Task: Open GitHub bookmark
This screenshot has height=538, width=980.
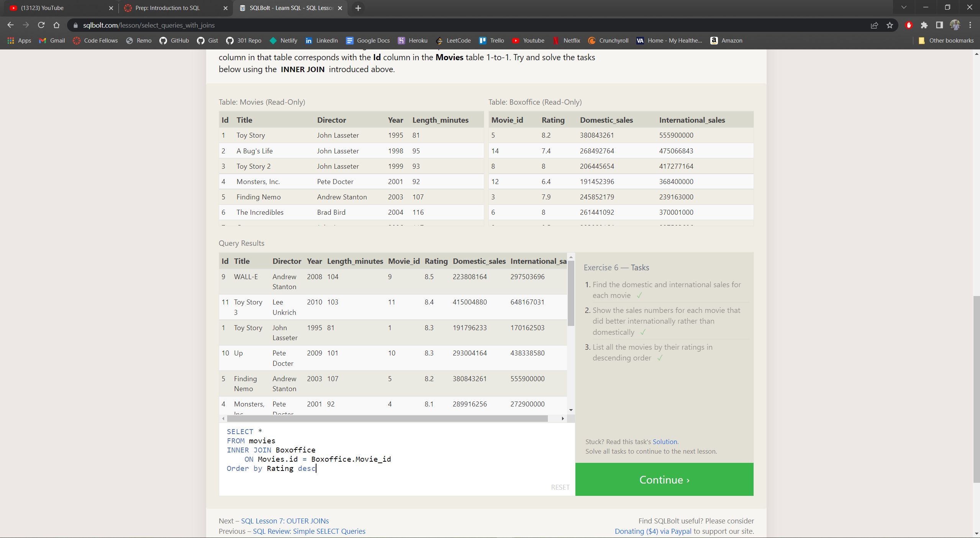Action: coord(174,41)
